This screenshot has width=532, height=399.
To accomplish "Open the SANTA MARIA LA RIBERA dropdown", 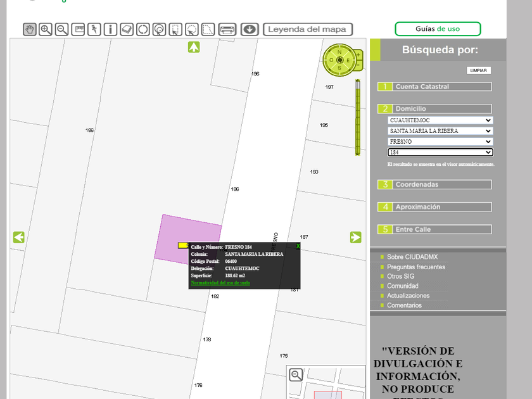I will (440, 131).
